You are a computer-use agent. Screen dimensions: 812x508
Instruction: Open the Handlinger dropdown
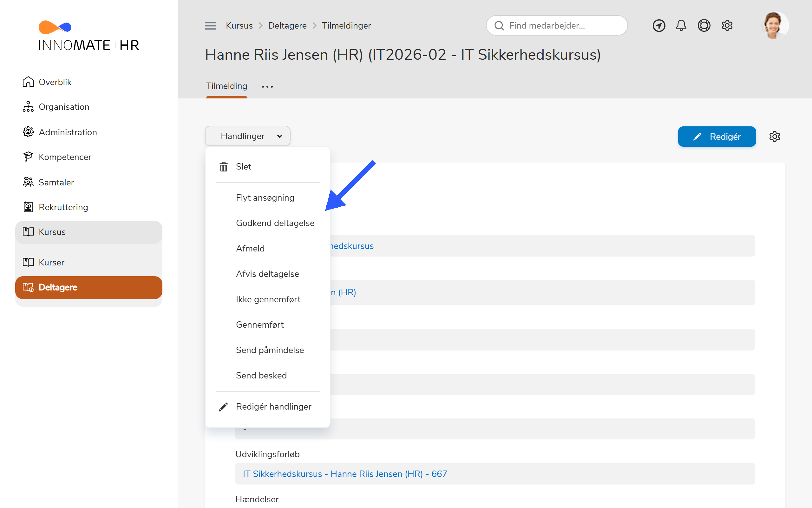[x=248, y=136]
